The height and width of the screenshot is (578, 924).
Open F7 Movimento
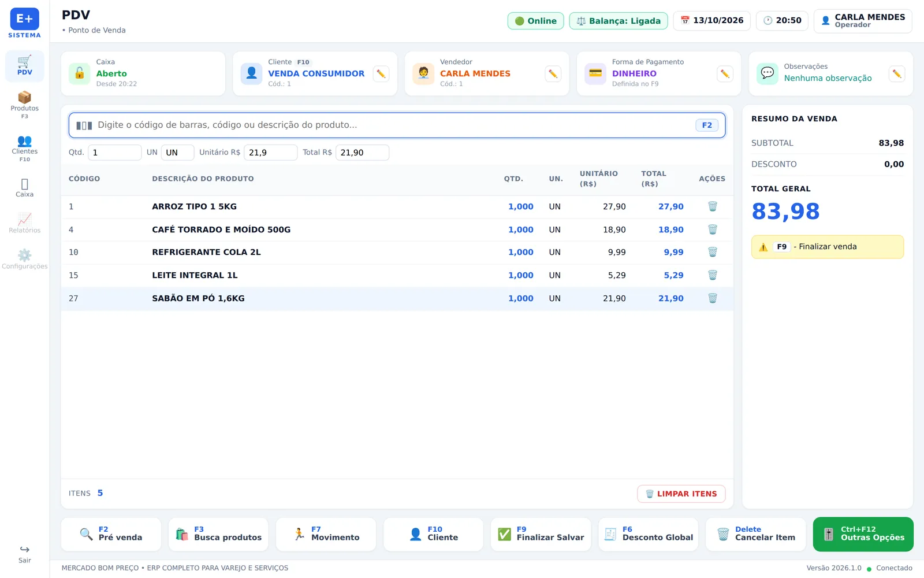(326, 534)
